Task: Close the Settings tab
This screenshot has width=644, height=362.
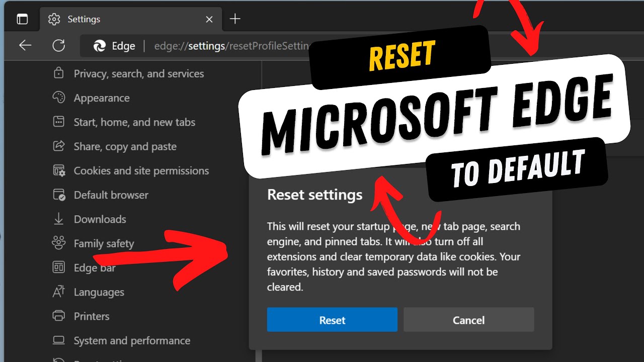Action: [x=209, y=20]
